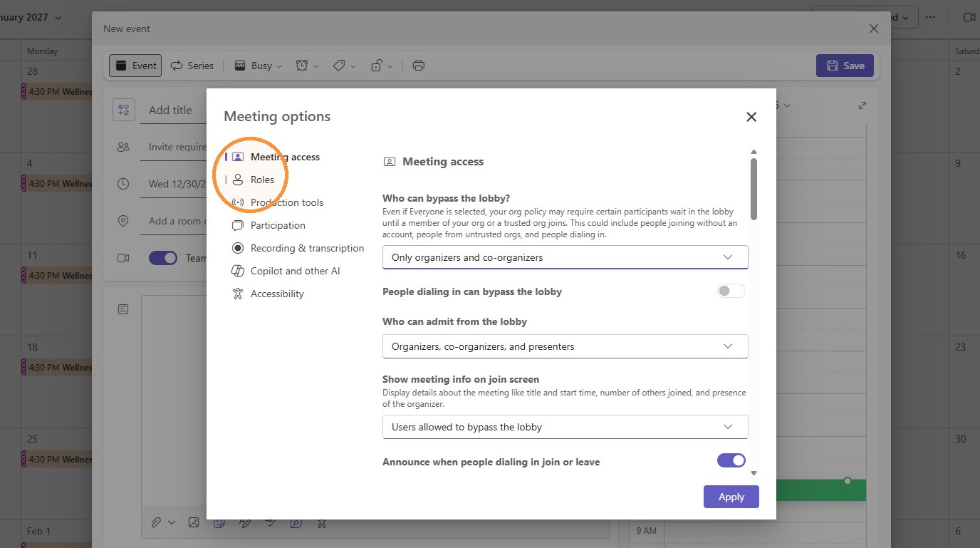Open the Wellness event on Monday 18

[57, 367]
